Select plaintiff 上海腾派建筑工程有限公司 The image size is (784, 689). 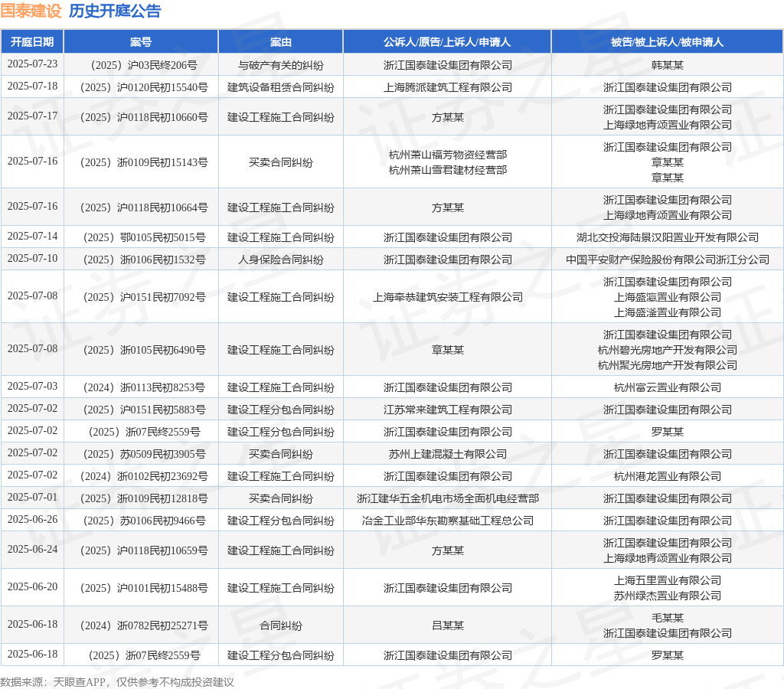click(x=447, y=87)
